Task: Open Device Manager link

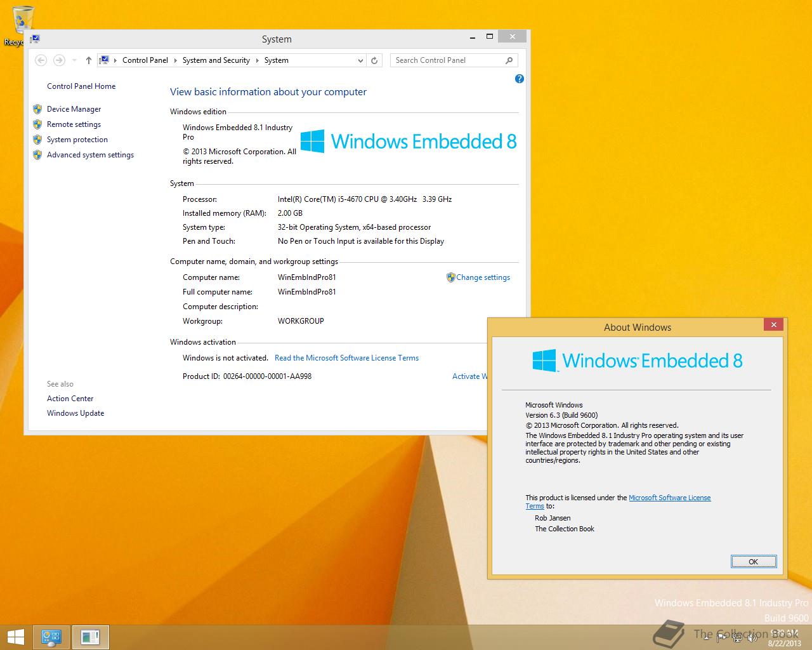Action: 74,109
